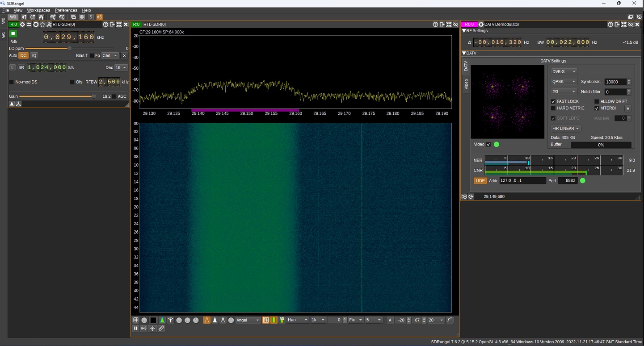Toggle the IQ auto correction button
644x346 pixels.
tap(34, 55)
